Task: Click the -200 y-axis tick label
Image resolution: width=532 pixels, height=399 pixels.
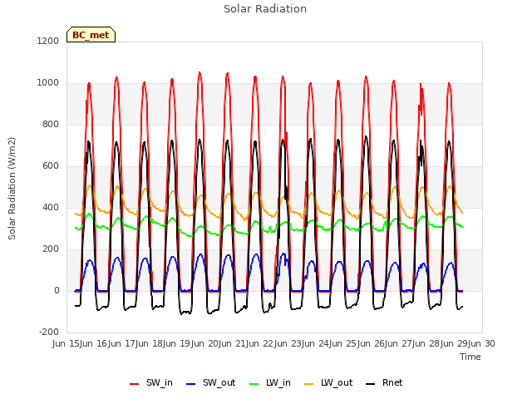Action: pyautogui.click(x=49, y=332)
